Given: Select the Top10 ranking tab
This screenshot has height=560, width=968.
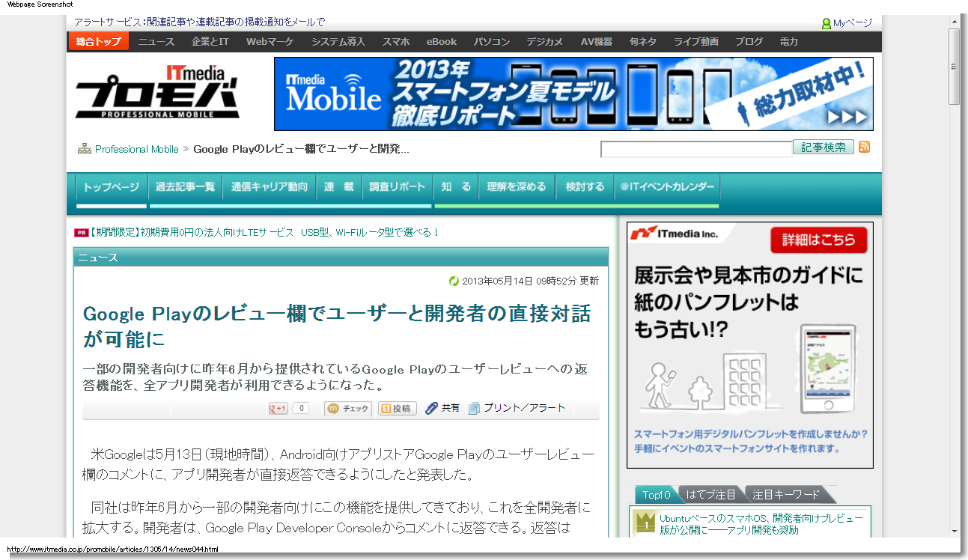Looking at the screenshot, I should point(657,495).
